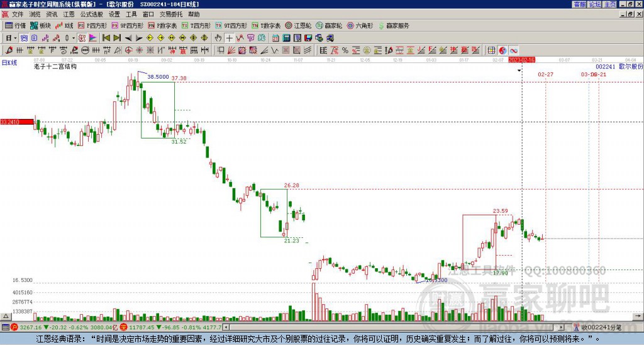Open the 文件 menu
This screenshot has height=345, width=644.
(18, 14)
